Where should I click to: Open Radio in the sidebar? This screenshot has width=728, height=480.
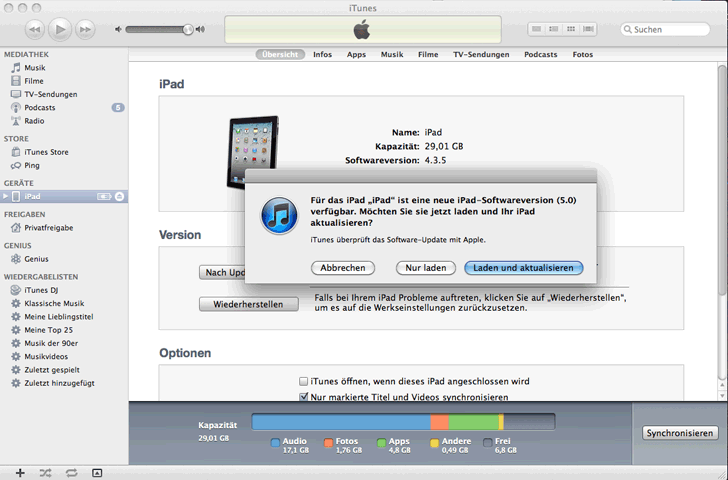(x=34, y=121)
